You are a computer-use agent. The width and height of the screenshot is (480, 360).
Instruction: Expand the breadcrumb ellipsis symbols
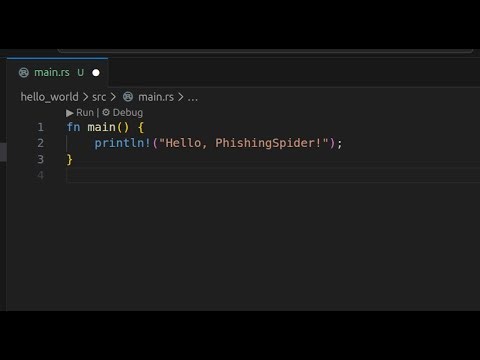(193, 98)
